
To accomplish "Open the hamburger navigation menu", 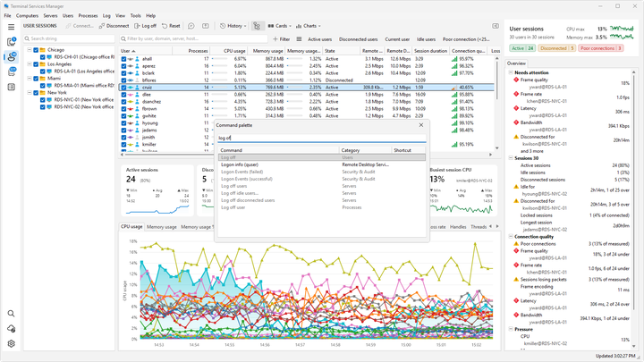I will (x=11, y=27).
